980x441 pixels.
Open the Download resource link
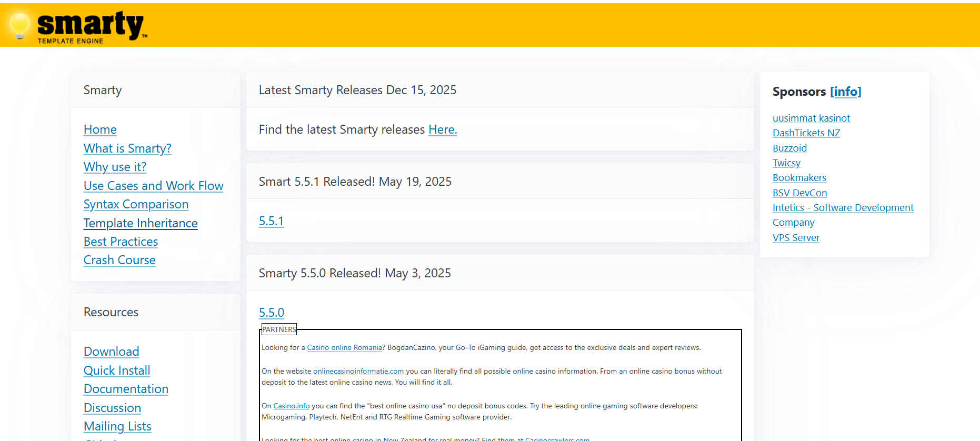click(111, 352)
